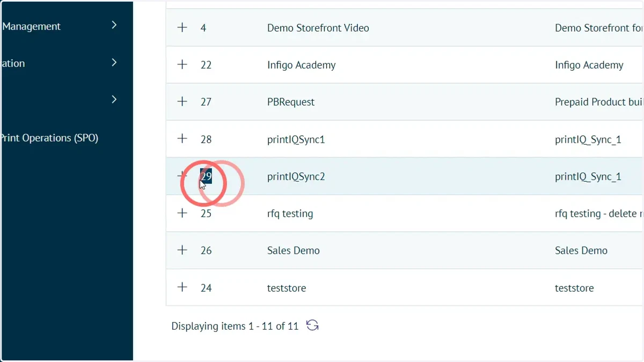Viewport: 644px width, 362px height.
Task: Click the plus icon beside printIQSync2
Action: click(182, 176)
